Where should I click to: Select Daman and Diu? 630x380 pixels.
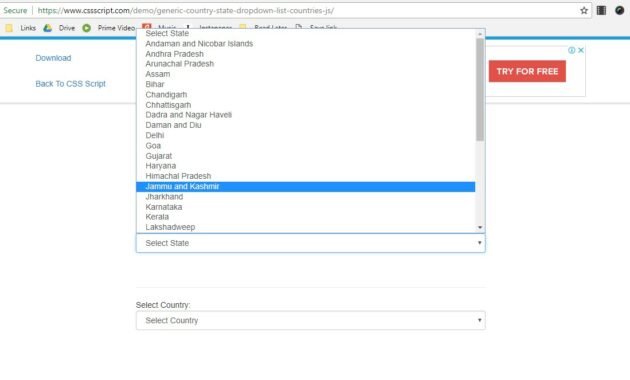tap(305, 125)
